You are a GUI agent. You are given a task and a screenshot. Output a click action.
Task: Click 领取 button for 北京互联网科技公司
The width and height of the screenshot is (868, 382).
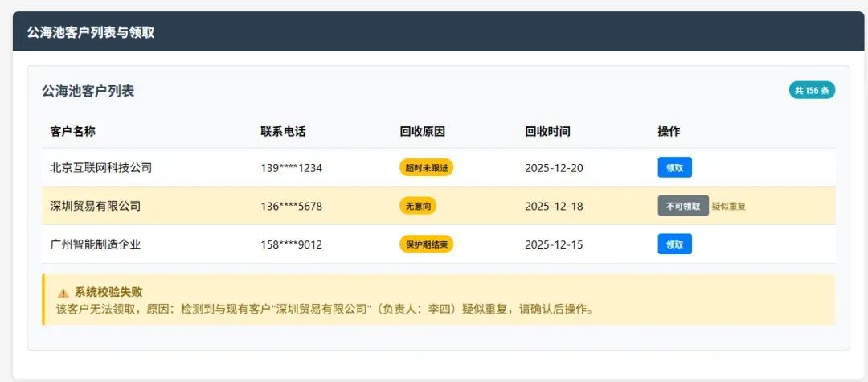pos(674,167)
